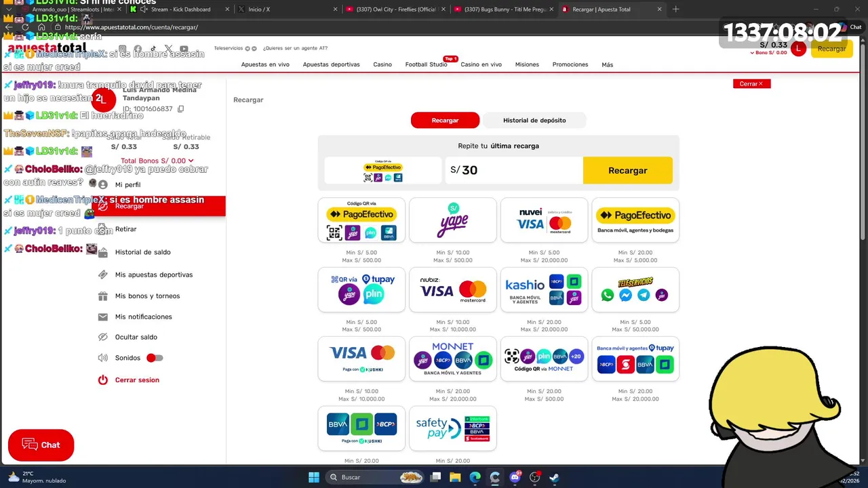The image size is (868, 488).
Task: Select the Nuvei Visa Mastercard payment card
Action: (x=544, y=220)
